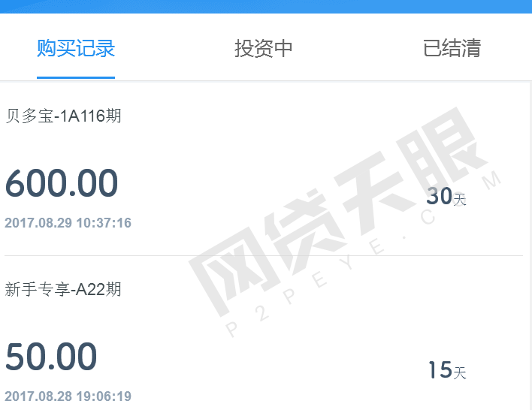This screenshot has width=532, height=410.
Task: Select the 已结清 tab
Action: pyautogui.click(x=452, y=48)
